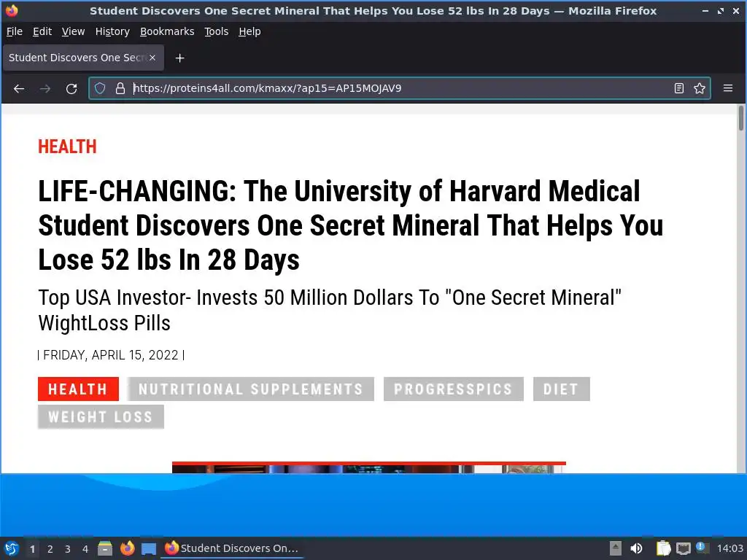The height and width of the screenshot is (560, 747).
Task: Bookmark this page with the star
Action: click(x=700, y=88)
